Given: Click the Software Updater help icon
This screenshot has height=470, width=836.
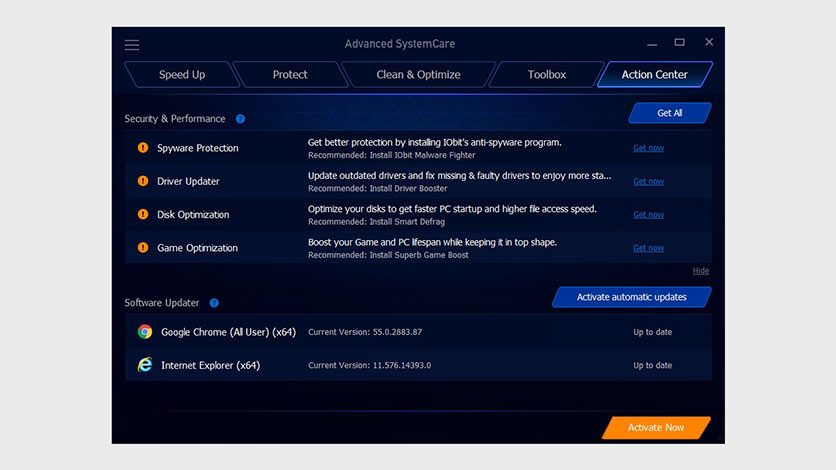Looking at the screenshot, I should [x=214, y=303].
